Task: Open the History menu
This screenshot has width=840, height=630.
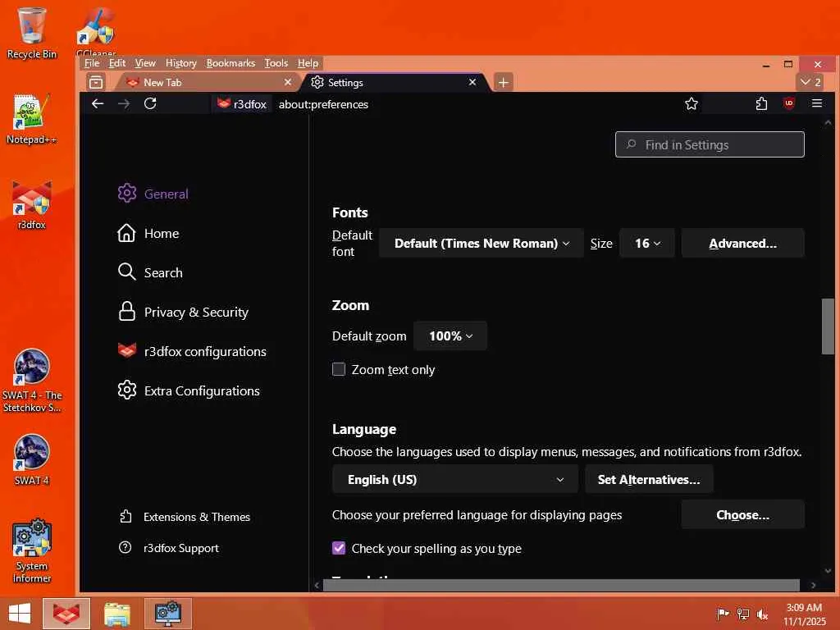Action: click(181, 62)
